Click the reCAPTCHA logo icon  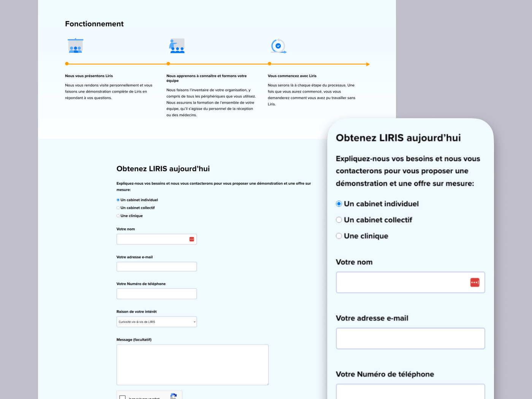pyautogui.click(x=174, y=396)
